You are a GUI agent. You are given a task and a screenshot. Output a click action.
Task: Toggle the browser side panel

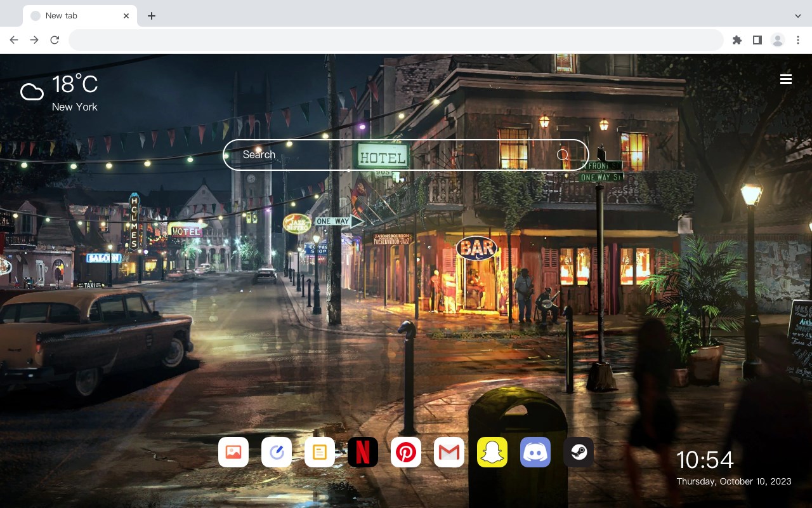pyautogui.click(x=757, y=40)
